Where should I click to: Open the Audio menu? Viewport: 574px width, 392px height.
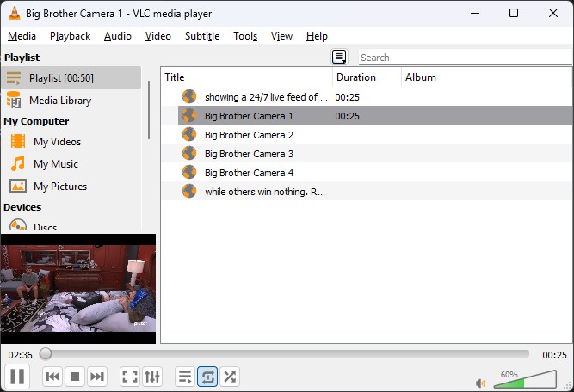118,36
